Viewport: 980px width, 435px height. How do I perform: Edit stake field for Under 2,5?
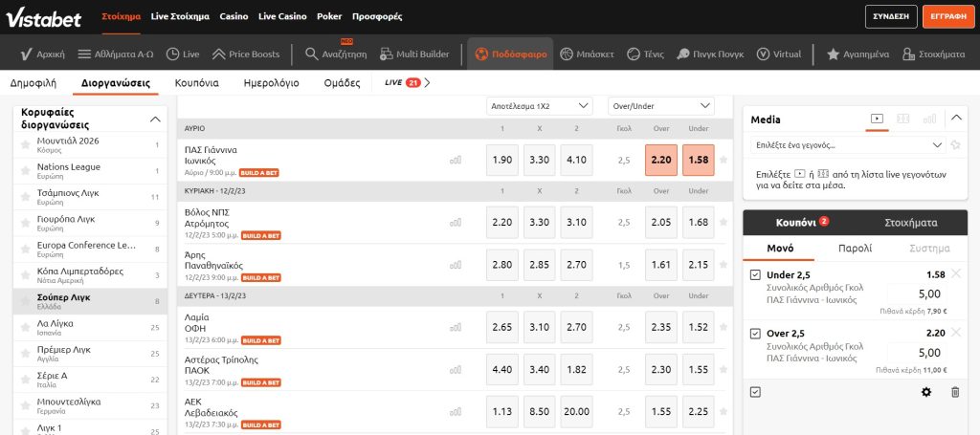point(918,294)
